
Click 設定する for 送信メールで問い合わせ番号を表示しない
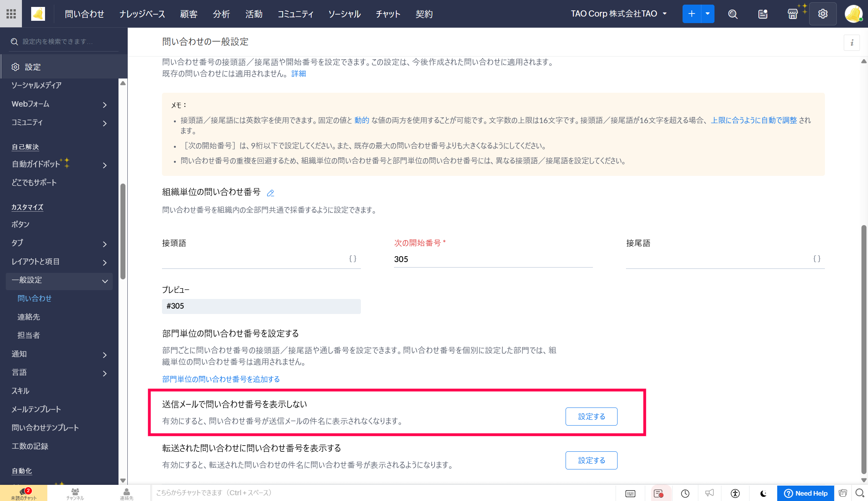coord(591,416)
